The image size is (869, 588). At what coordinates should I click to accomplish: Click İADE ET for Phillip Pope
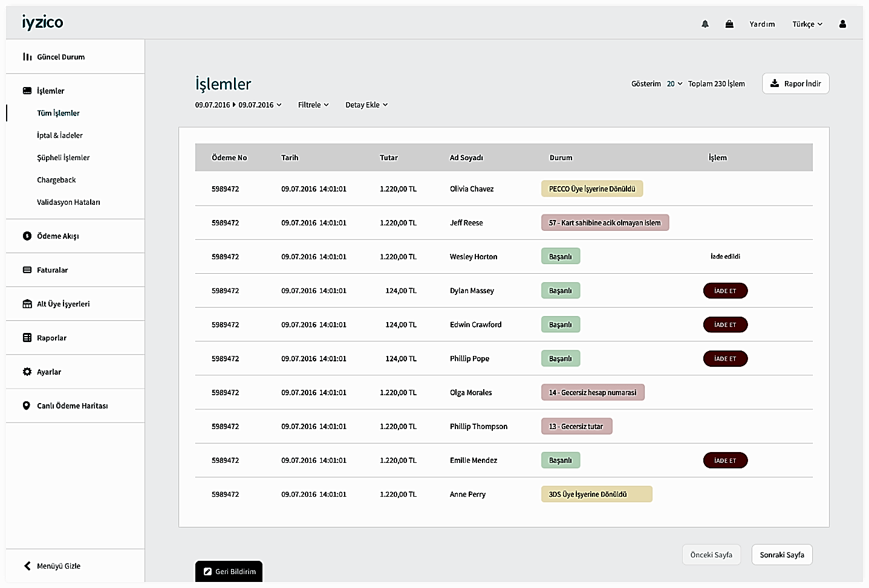click(x=725, y=358)
